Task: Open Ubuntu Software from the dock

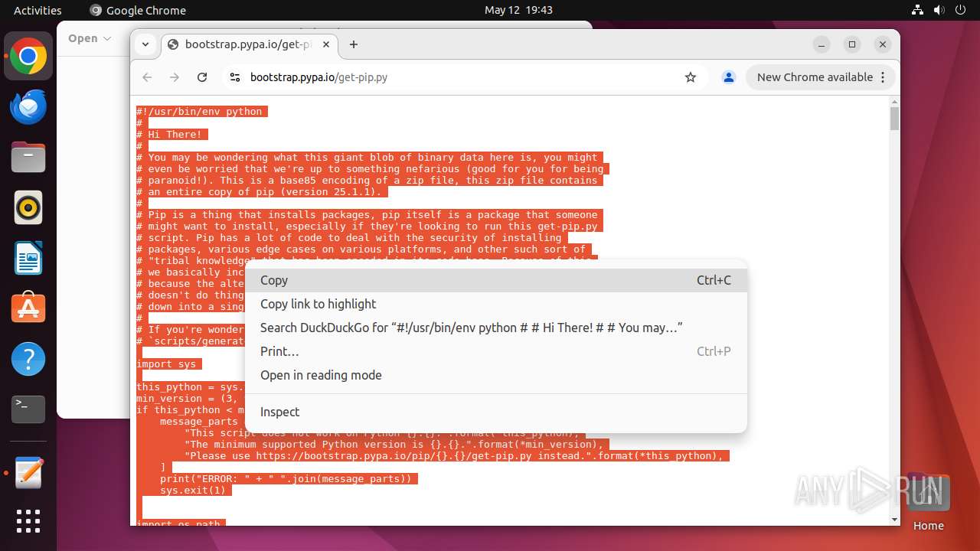Action: [28, 309]
